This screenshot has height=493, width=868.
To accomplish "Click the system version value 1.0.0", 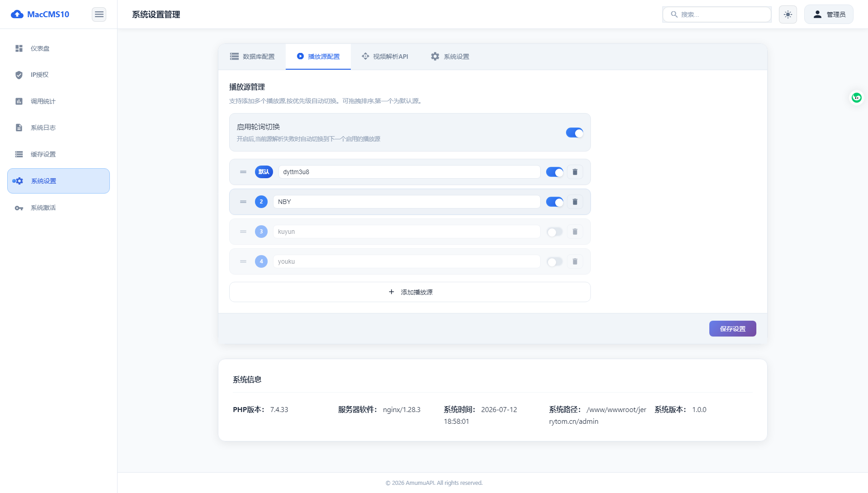I will point(699,410).
